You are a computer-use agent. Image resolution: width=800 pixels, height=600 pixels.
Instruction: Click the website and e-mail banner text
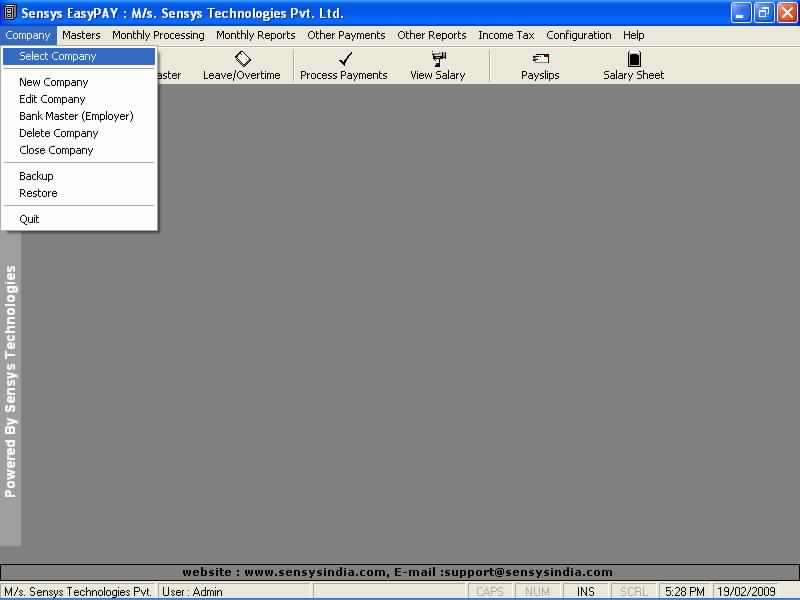point(397,572)
